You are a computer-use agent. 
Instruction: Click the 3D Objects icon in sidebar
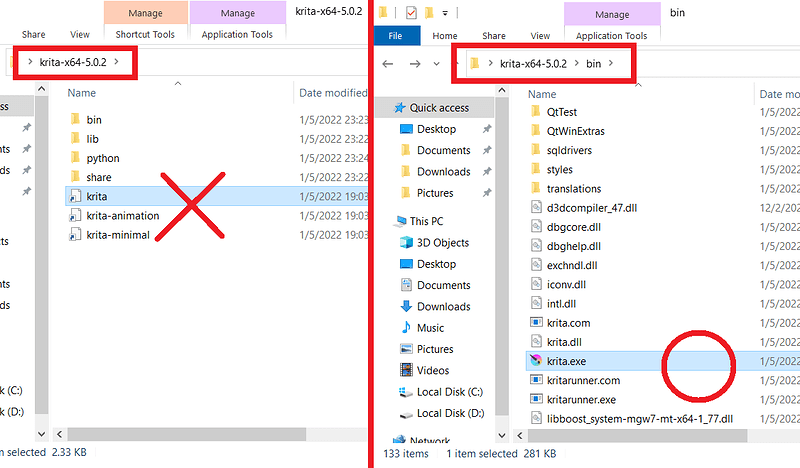(x=406, y=242)
